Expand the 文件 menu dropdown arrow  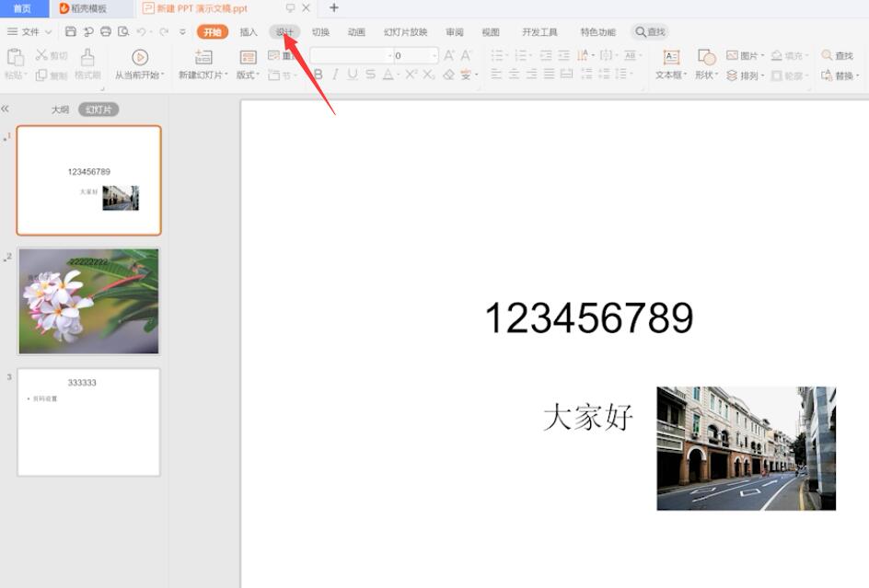pyautogui.click(x=48, y=32)
